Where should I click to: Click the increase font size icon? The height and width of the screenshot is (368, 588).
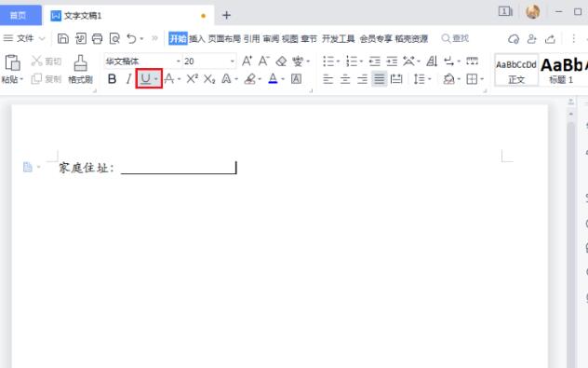[x=247, y=61]
